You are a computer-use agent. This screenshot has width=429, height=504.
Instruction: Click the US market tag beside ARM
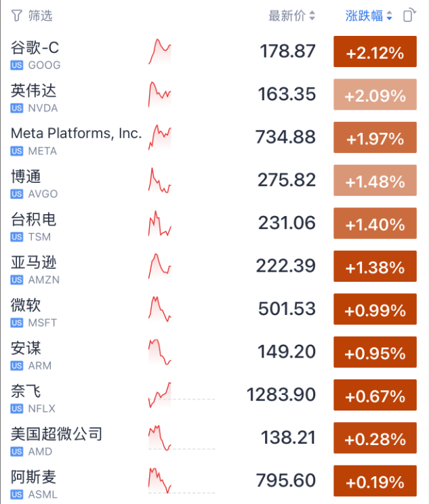click(17, 366)
